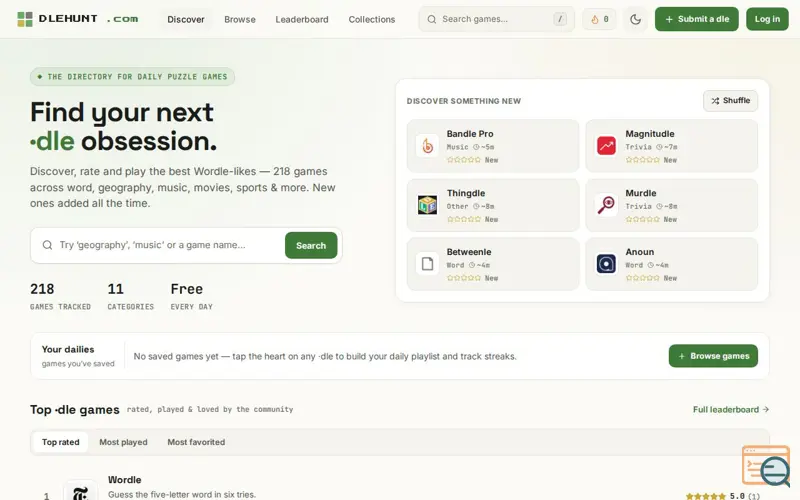Screen dimensions: 800x500
Task: Open the Browse nav item
Action: 240,19
